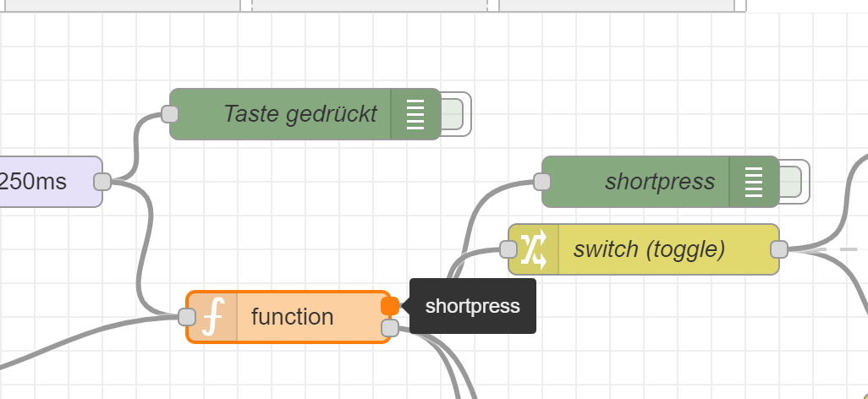Viewport: 868px width, 399px height.
Task: Click the shortpress debug node input port
Action: tap(542, 181)
